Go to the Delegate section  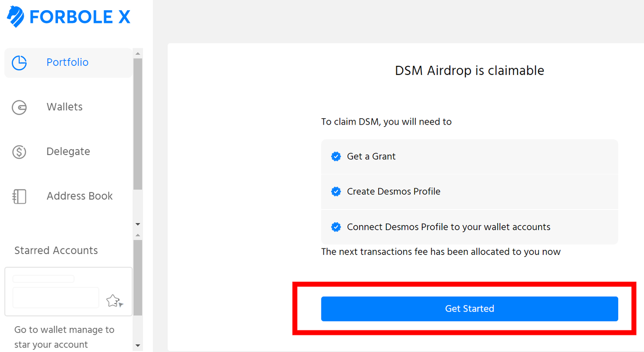pos(68,152)
